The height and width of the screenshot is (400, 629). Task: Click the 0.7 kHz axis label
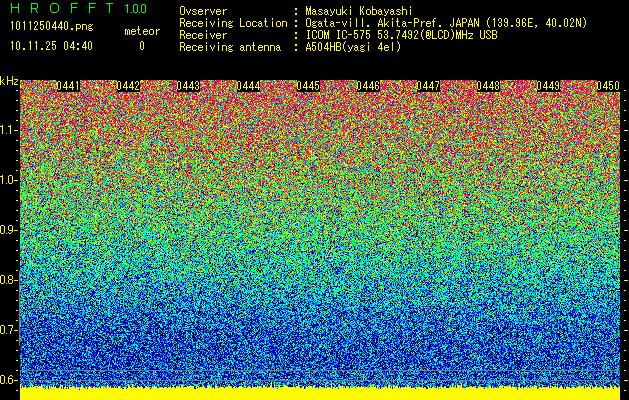(x=8, y=330)
